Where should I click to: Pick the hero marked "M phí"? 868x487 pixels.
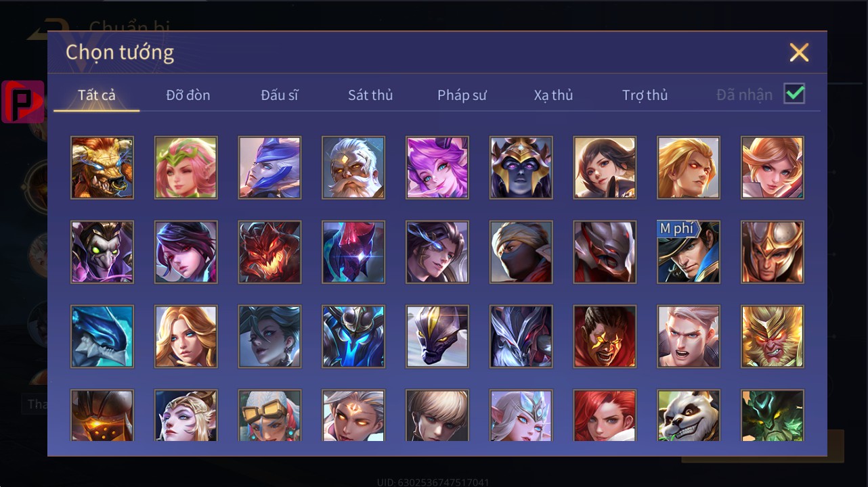pos(689,252)
